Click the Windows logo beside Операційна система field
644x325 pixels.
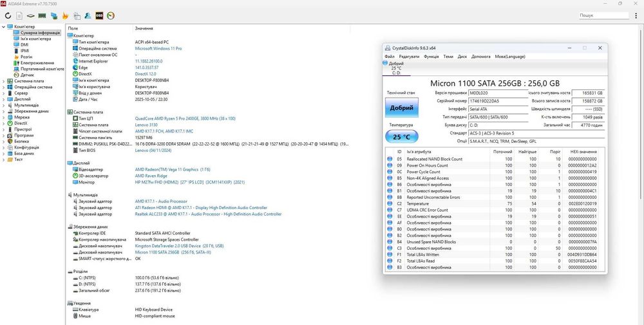click(x=75, y=48)
